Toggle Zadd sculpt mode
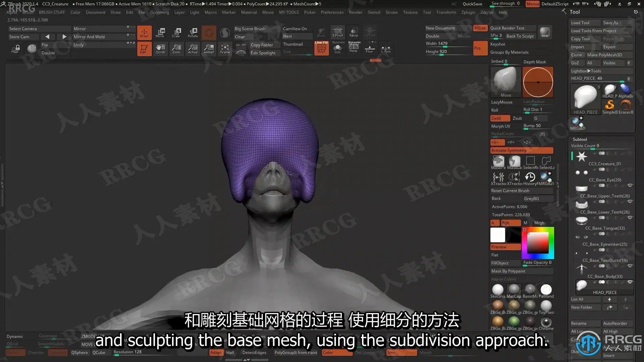 500,118
